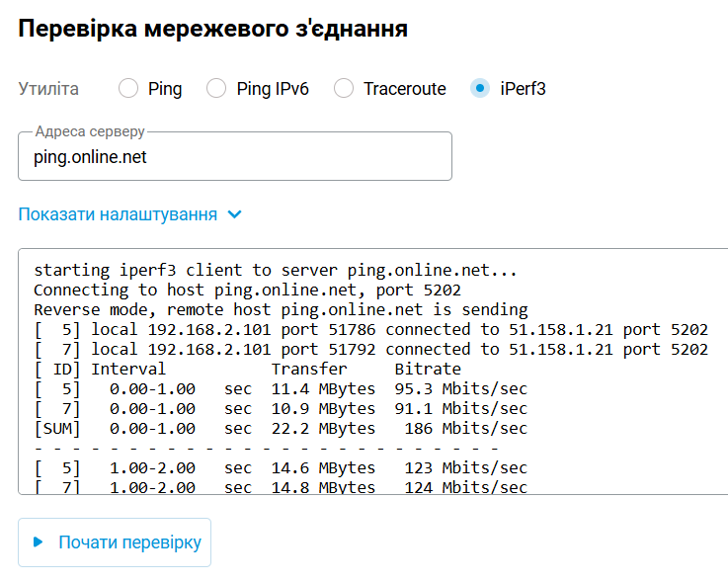
Task: Click the server address input field
Action: (x=235, y=156)
